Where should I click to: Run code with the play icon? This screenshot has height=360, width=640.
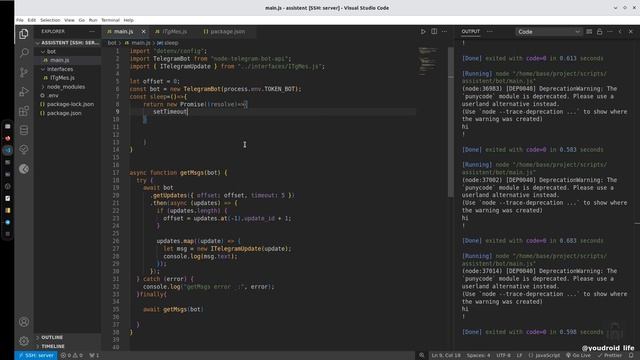(x=423, y=31)
